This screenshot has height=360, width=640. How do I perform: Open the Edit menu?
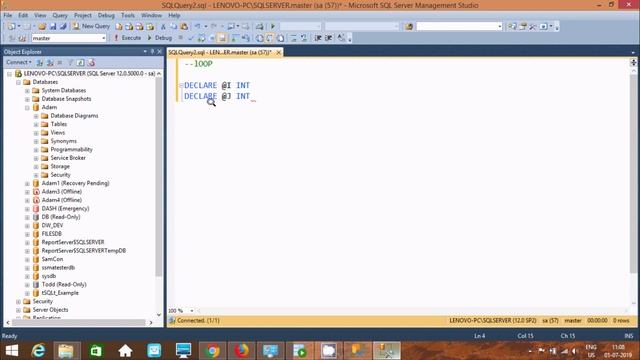tap(23, 15)
